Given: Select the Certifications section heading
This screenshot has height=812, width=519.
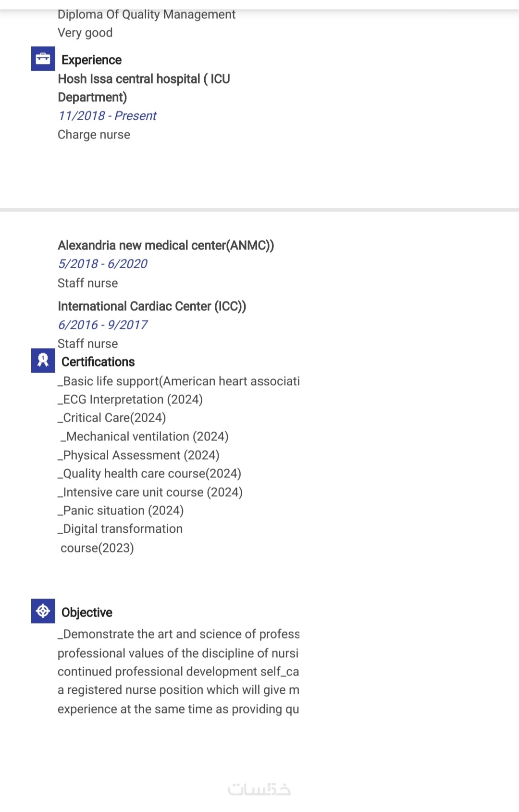Looking at the screenshot, I should click(x=98, y=362).
